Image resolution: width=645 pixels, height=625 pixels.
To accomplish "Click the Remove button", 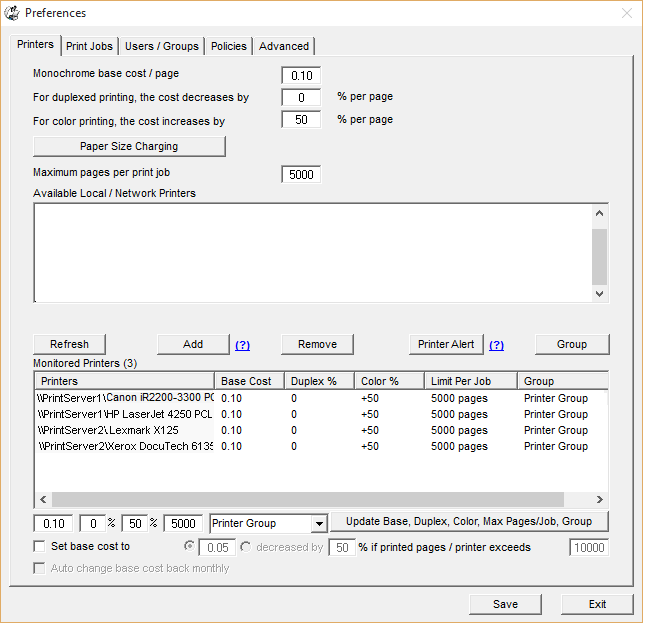I will click(318, 344).
